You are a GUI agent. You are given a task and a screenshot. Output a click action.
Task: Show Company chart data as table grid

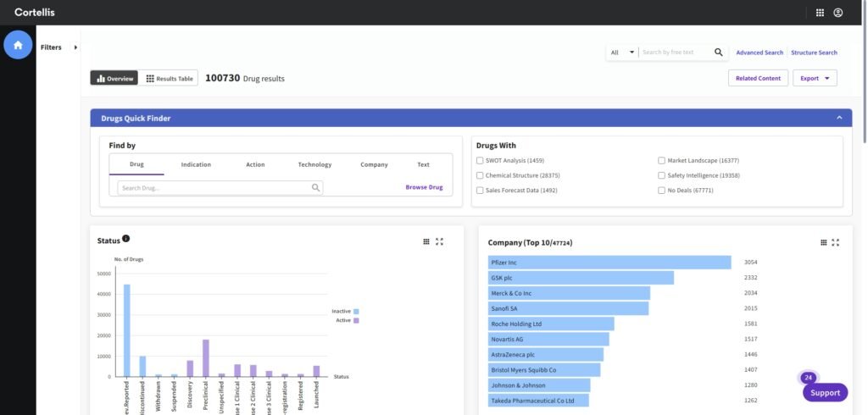(x=823, y=242)
